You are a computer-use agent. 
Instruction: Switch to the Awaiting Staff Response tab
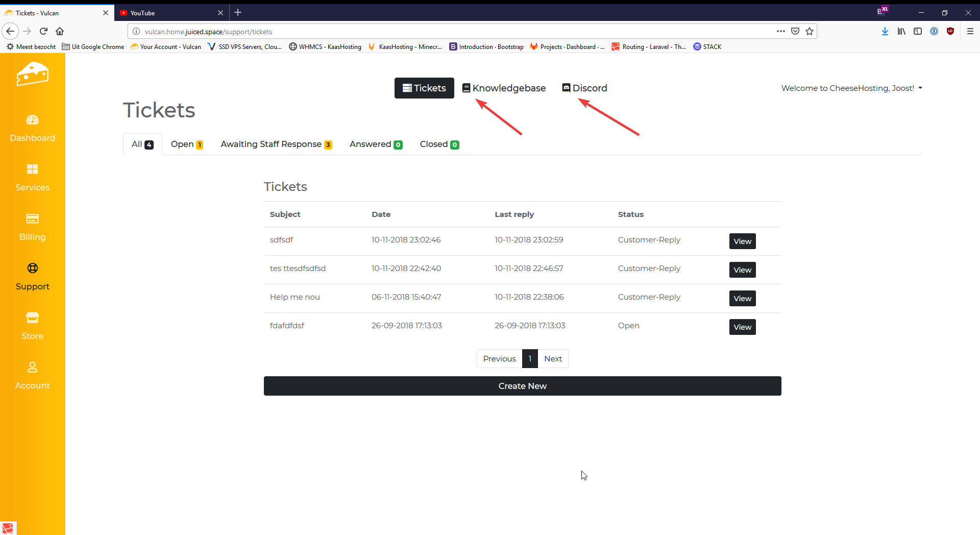[276, 144]
